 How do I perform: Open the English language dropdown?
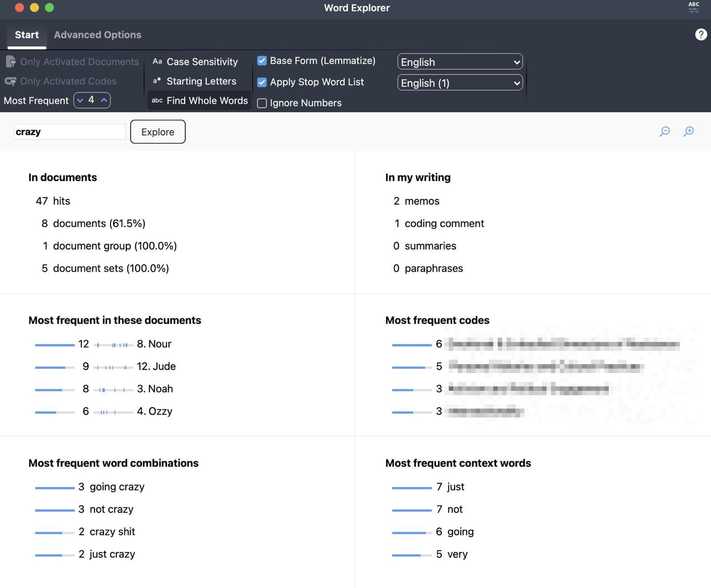[x=460, y=62]
